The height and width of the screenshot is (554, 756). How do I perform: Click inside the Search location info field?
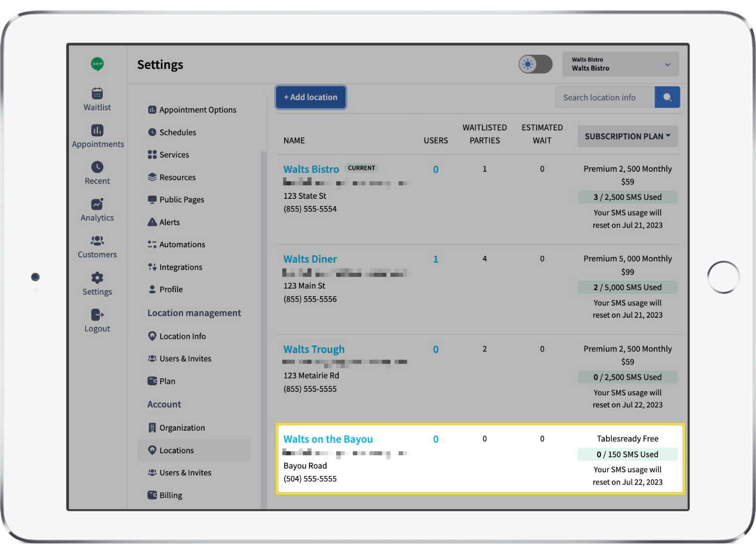point(605,97)
